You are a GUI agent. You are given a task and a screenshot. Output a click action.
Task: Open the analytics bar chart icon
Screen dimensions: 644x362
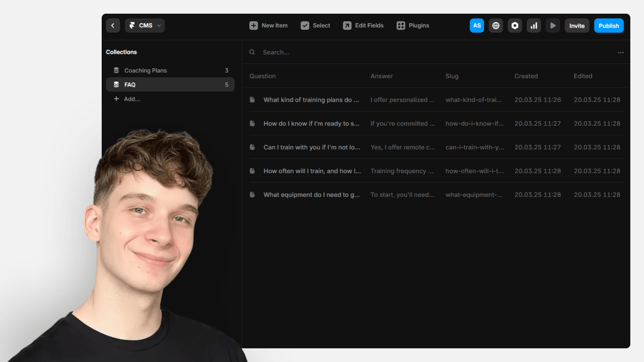(x=534, y=26)
